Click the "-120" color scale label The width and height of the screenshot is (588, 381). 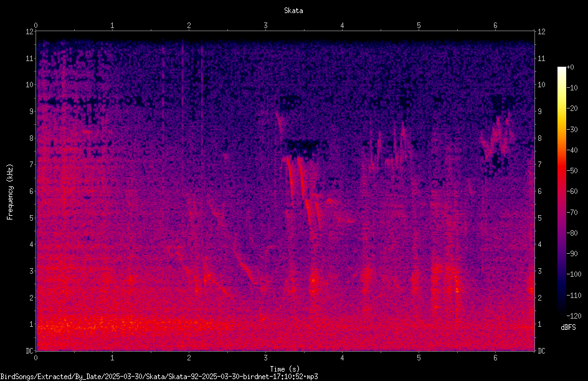click(x=574, y=316)
